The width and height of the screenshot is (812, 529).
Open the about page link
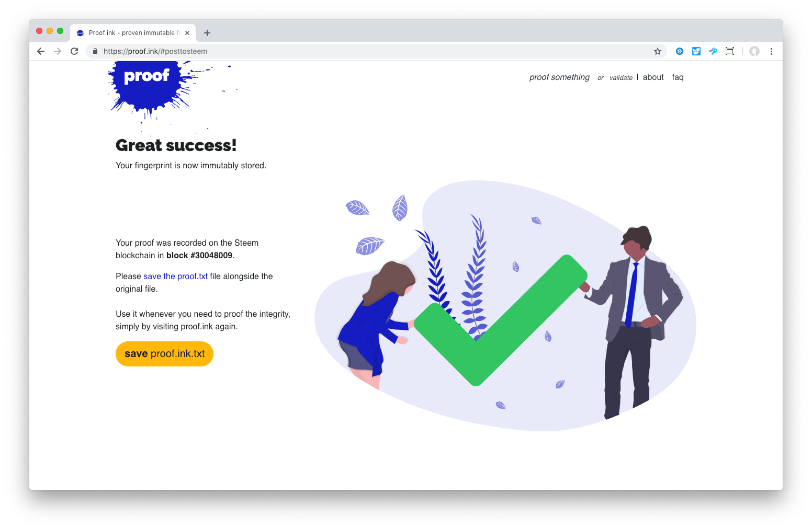pos(653,77)
